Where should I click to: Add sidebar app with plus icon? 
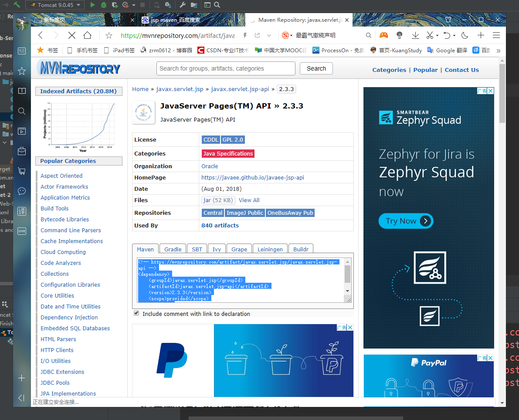(x=21, y=378)
